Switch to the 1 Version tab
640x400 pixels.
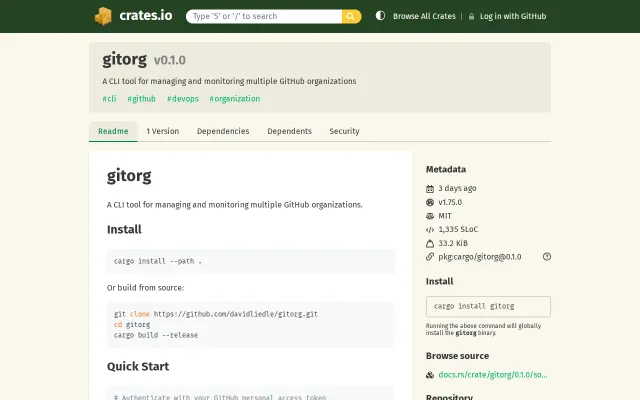click(x=162, y=131)
